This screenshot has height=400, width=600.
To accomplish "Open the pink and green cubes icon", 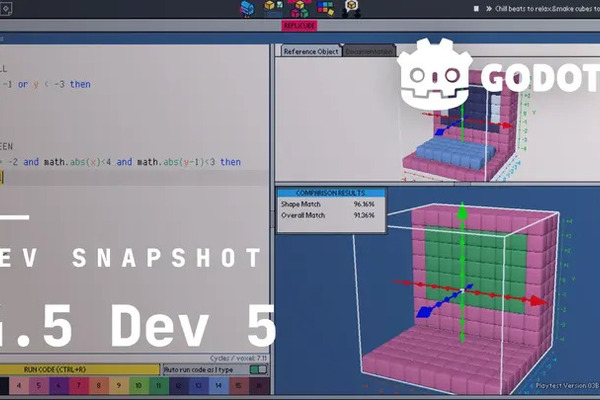I will [298, 8].
